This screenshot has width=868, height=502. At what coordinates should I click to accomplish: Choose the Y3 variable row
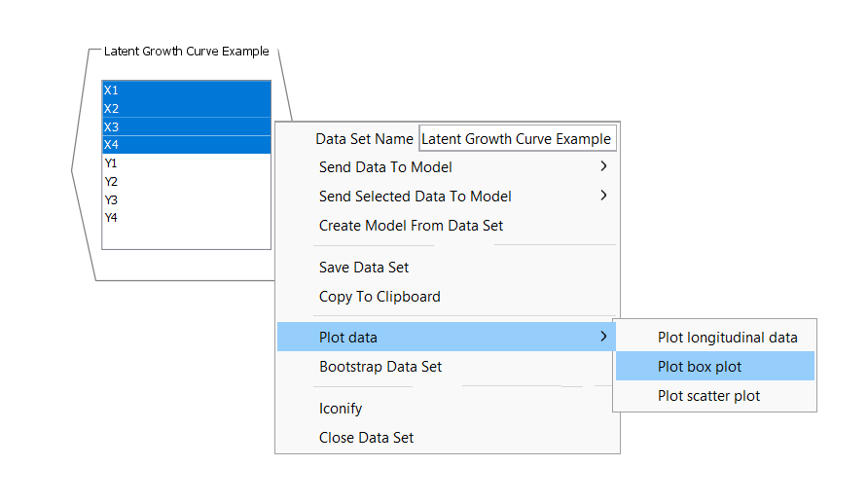click(x=185, y=199)
